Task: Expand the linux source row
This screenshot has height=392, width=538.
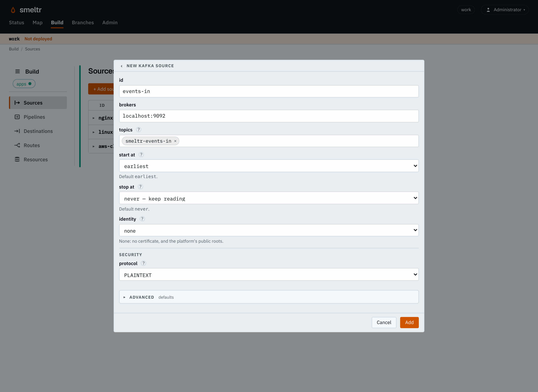Action: point(94,132)
